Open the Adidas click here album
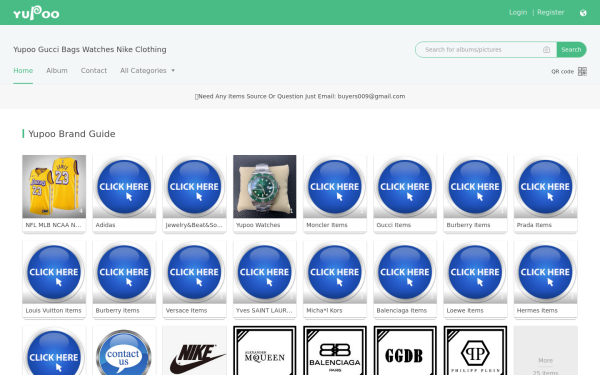Screen dimensions: 600x375 [x=124, y=187]
